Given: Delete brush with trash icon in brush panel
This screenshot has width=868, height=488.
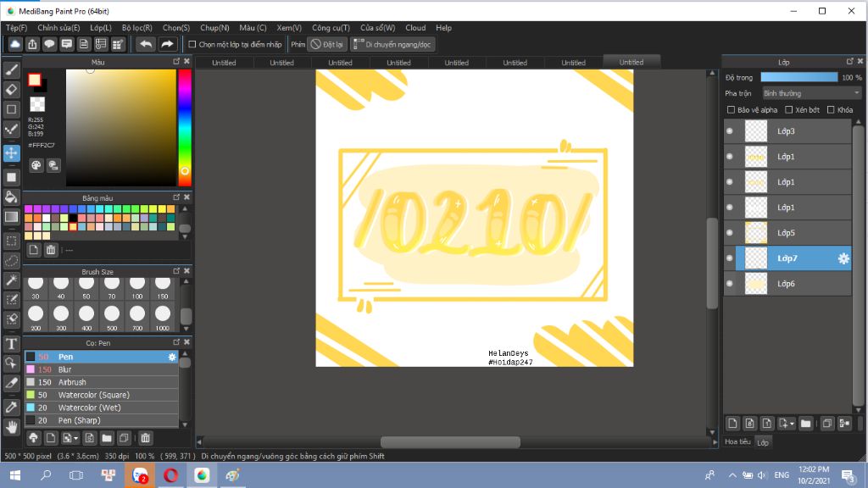Looking at the screenshot, I should [145, 438].
